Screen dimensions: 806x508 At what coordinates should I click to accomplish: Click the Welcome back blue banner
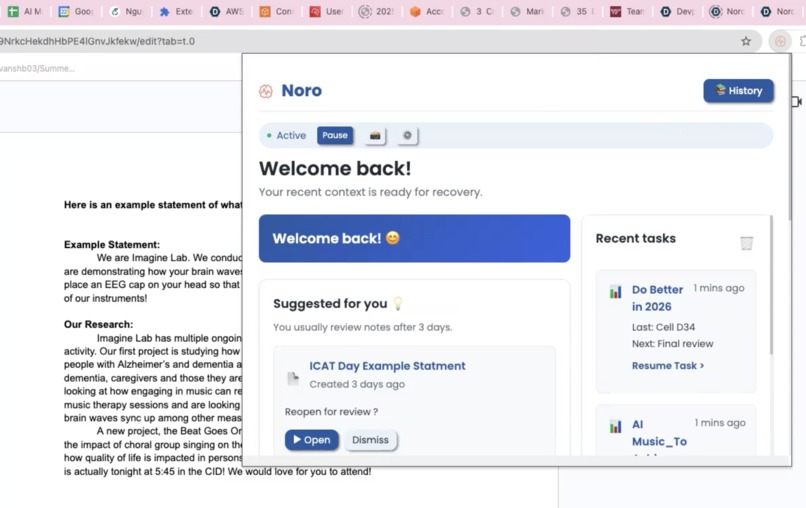pyautogui.click(x=414, y=239)
